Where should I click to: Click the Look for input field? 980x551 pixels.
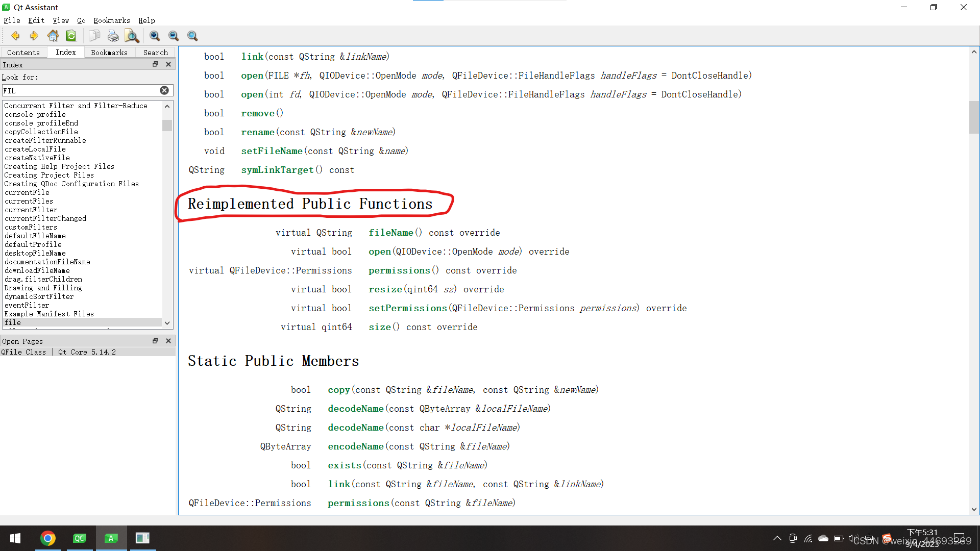pyautogui.click(x=82, y=90)
